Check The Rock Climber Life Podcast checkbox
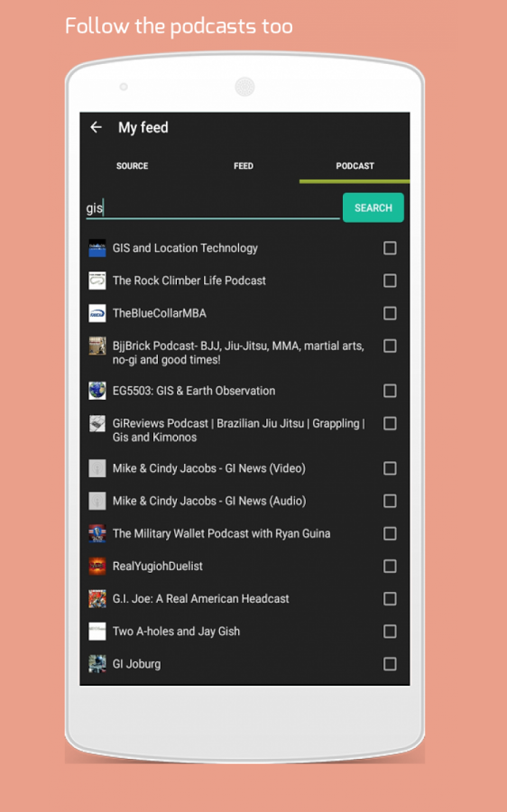507x812 pixels. 390,281
